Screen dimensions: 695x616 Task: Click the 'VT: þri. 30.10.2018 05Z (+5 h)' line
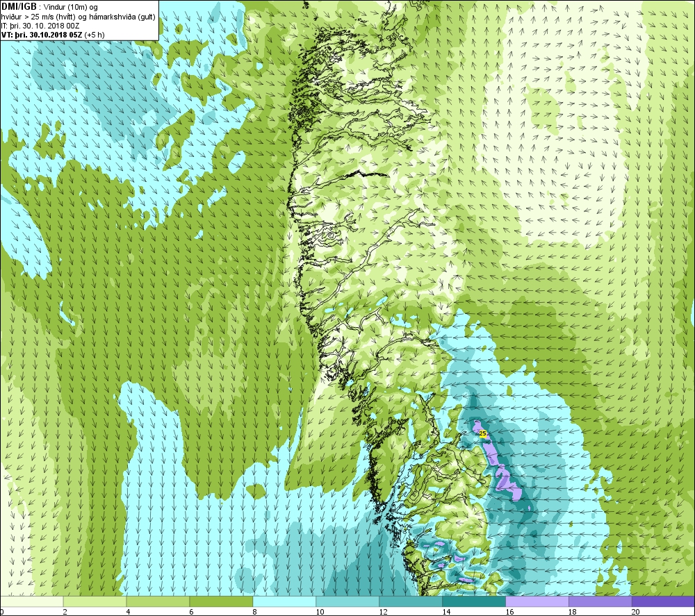pyautogui.click(x=53, y=35)
